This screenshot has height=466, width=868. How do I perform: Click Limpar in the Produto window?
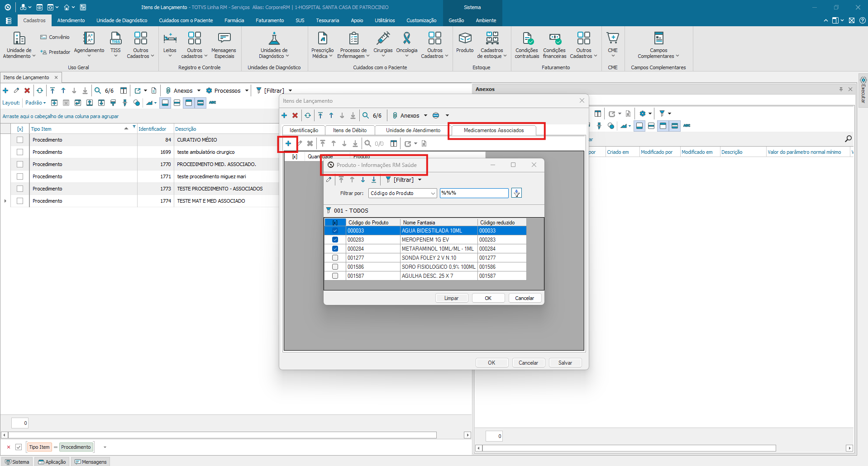[x=451, y=298]
